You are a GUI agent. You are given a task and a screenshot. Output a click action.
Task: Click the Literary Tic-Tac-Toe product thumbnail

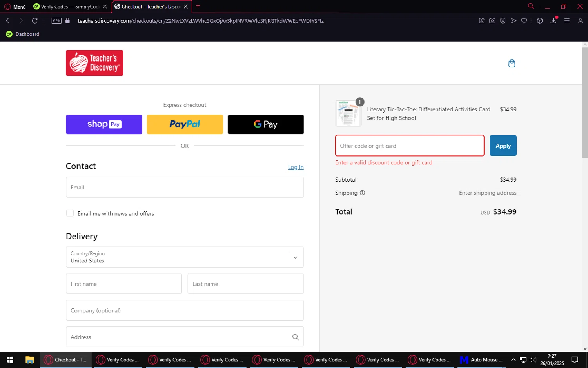(348, 113)
